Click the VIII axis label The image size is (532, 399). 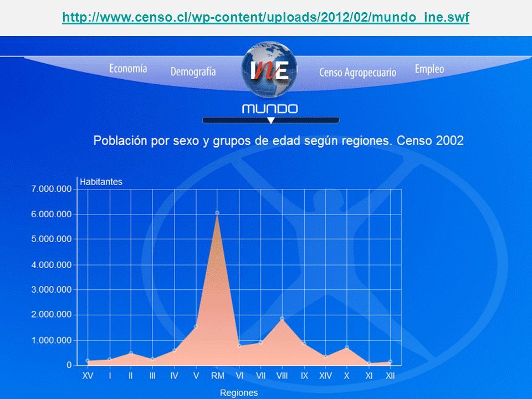282,376
